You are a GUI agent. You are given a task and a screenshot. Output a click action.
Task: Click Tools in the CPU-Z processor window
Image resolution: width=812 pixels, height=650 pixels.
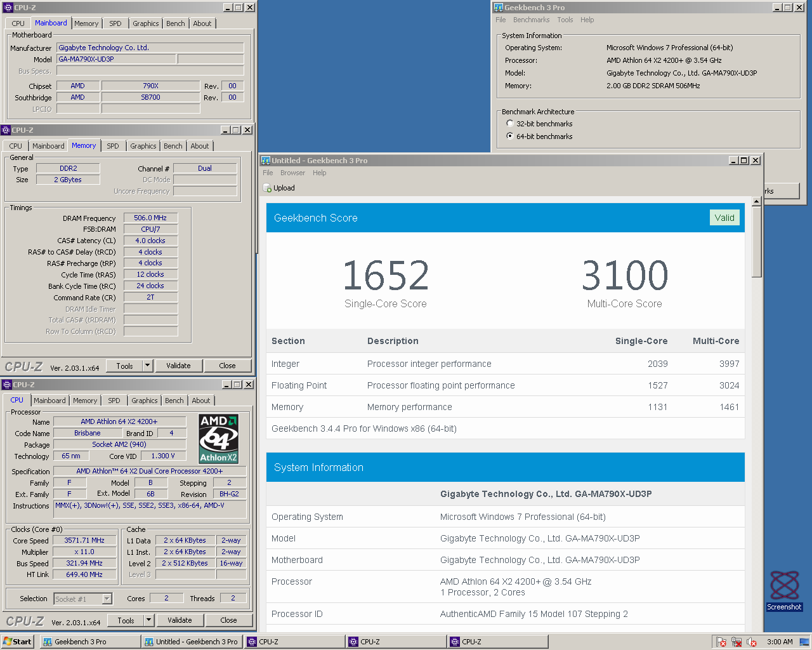coord(126,620)
